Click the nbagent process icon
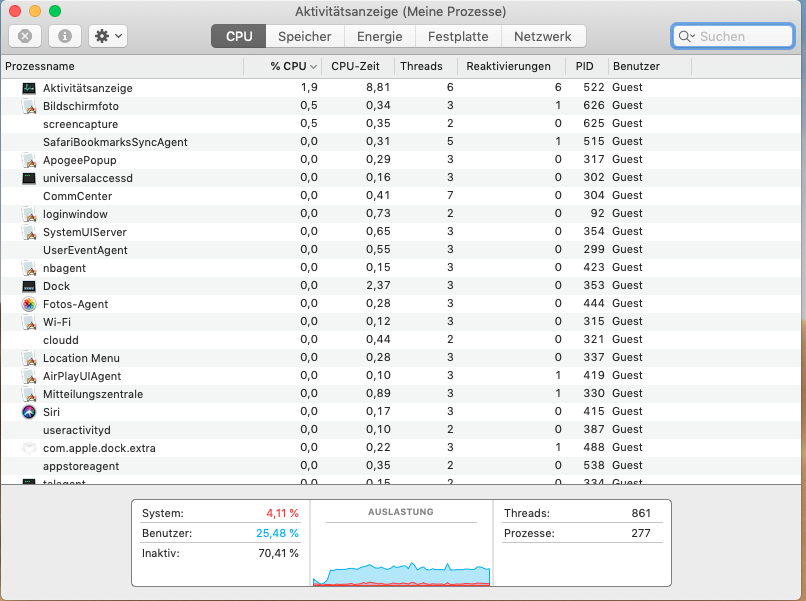Viewport: 806px width, 601px height. pos(29,268)
